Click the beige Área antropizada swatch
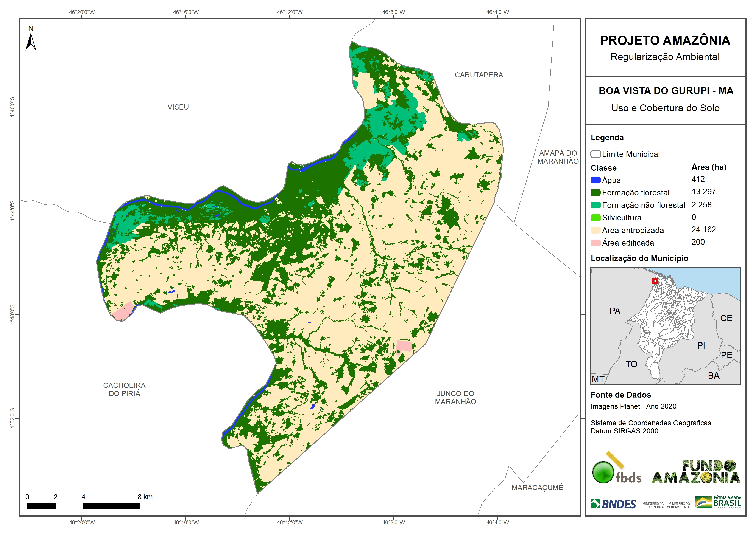The height and width of the screenshot is (534, 756). tap(595, 230)
